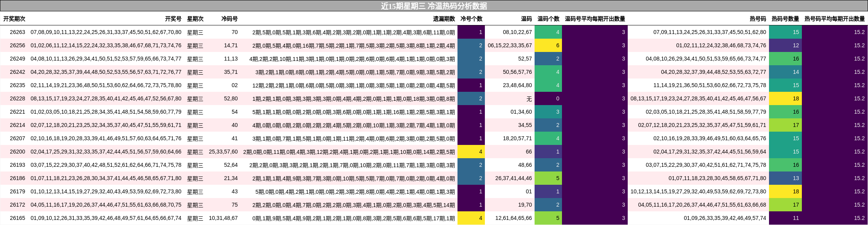
Task: Click the 温码个数 column header
Action: pos(548,19)
